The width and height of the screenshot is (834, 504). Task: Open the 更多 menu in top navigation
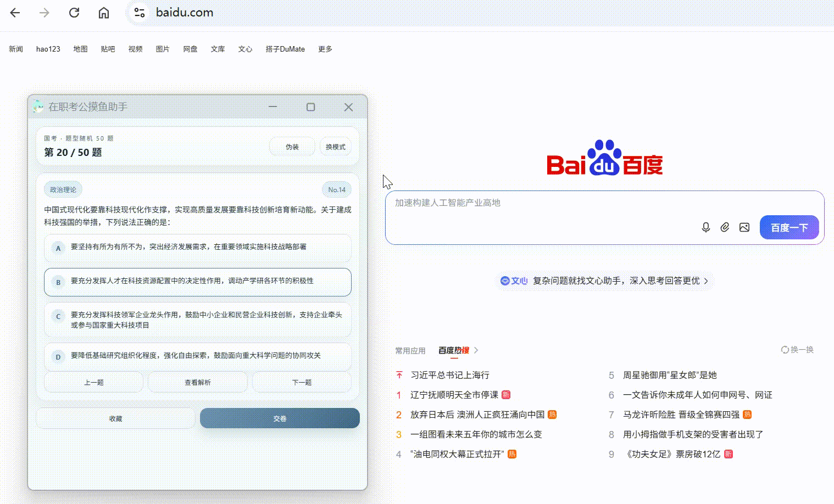[x=325, y=49]
